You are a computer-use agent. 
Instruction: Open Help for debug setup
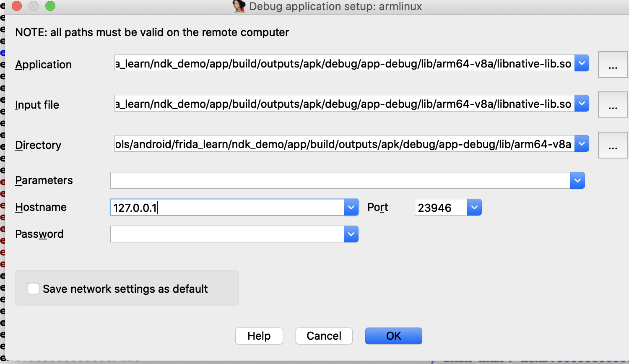tap(259, 336)
